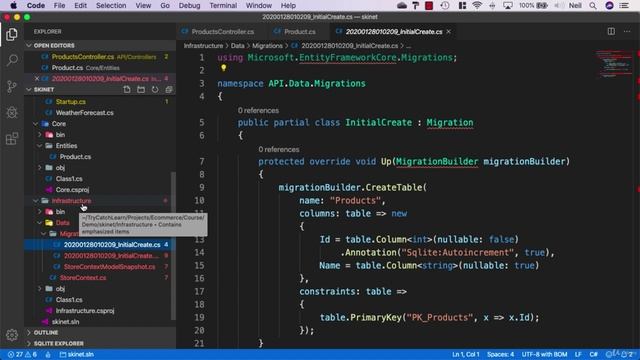The width and height of the screenshot is (640, 360).
Task: Open the Debug menu
Action: tap(189, 5)
